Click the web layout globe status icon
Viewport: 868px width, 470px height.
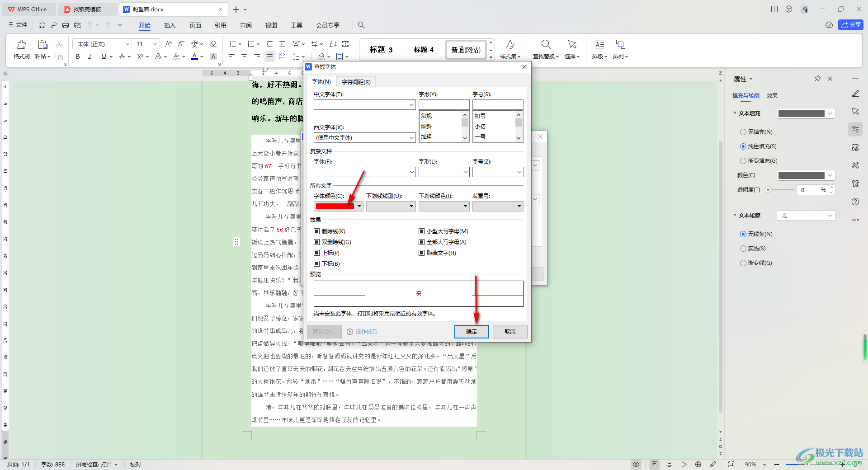(698, 464)
